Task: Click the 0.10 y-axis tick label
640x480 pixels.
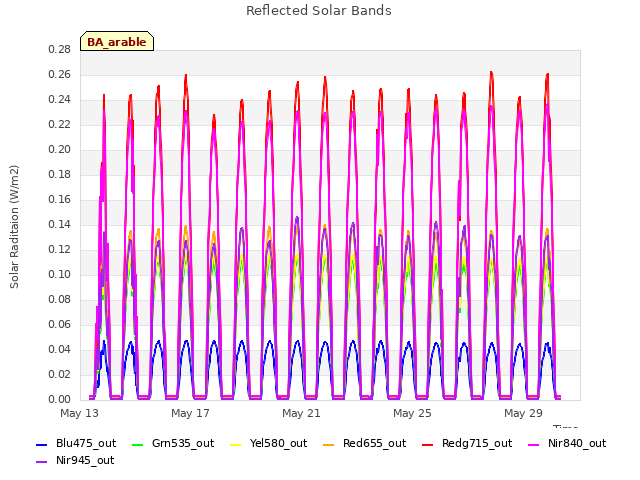Action: [x=60, y=275]
